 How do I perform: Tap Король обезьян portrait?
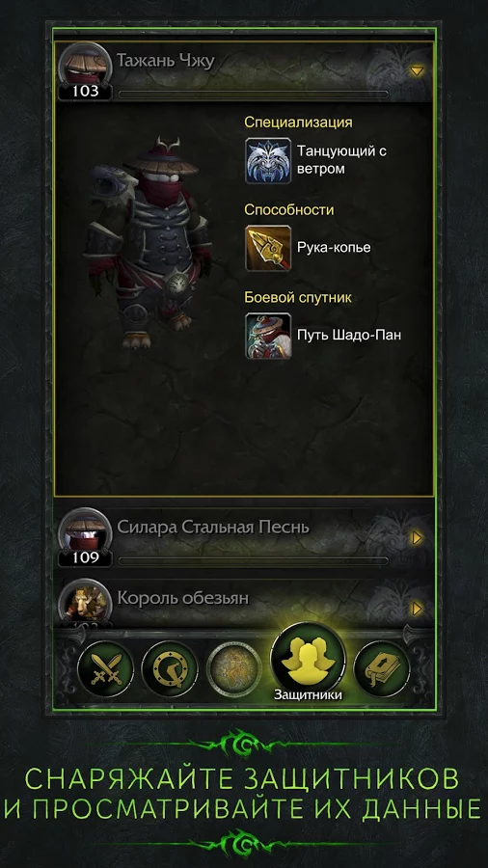coord(86,604)
